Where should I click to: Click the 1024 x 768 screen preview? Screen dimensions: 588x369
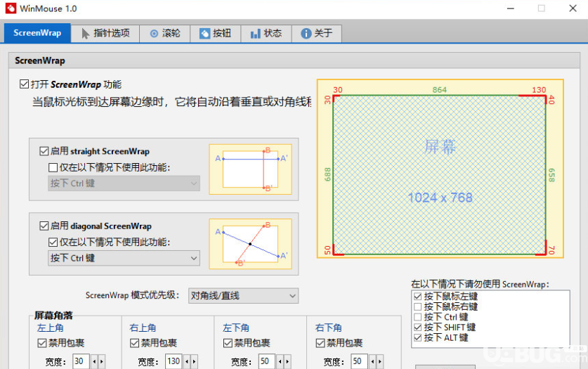coord(440,169)
